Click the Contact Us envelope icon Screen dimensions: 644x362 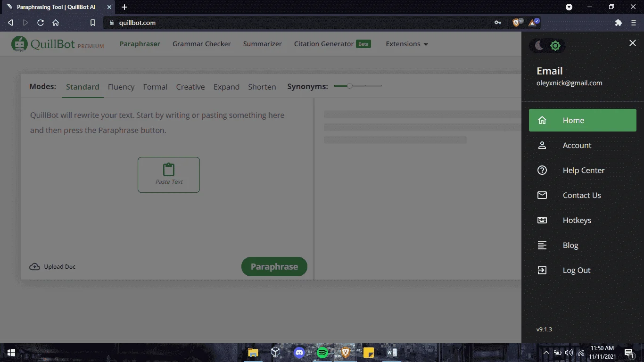[x=542, y=195]
